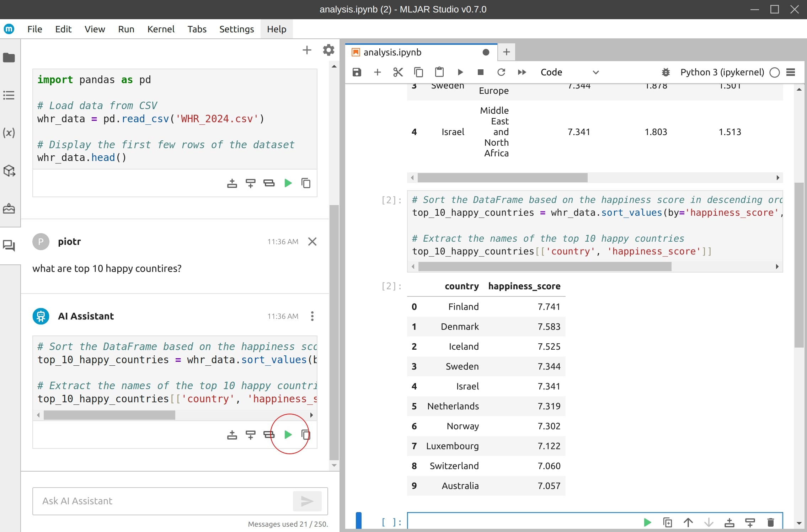
Task: Start a new chat with plus icon
Action: click(x=307, y=50)
